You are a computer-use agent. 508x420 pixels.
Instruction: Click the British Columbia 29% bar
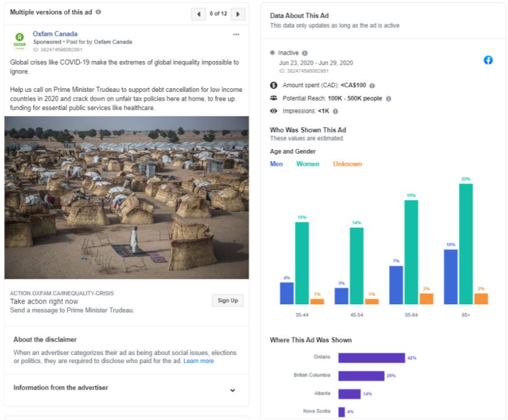[361, 376]
